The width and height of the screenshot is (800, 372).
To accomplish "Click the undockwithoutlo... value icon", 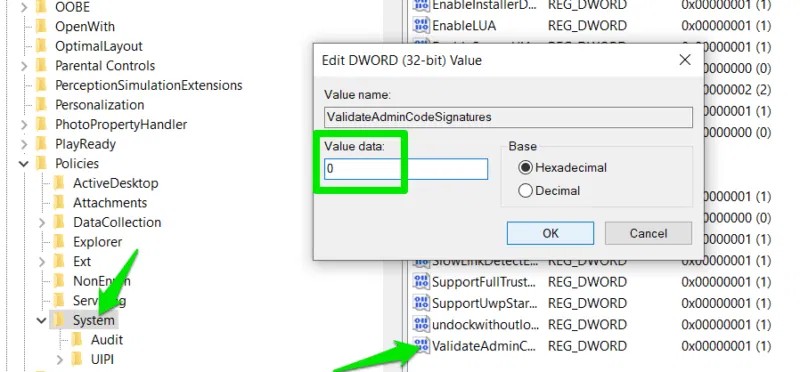I will point(421,325).
